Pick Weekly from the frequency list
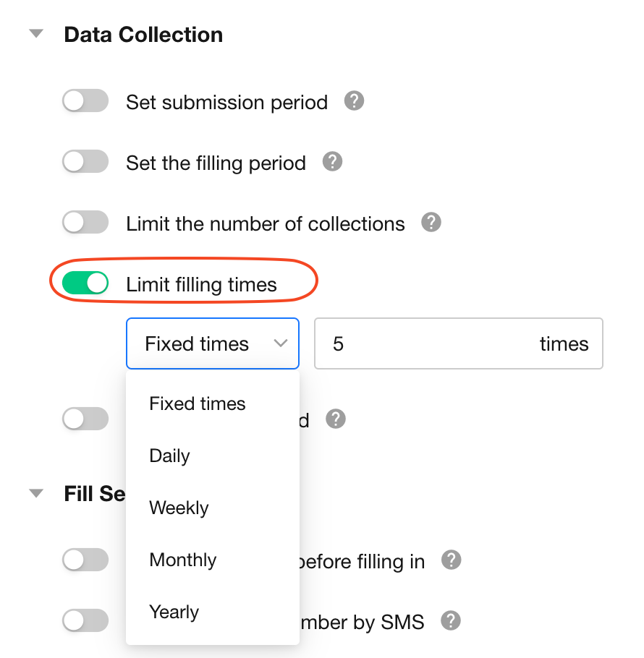The width and height of the screenshot is (644, 658). coord(179,508)
